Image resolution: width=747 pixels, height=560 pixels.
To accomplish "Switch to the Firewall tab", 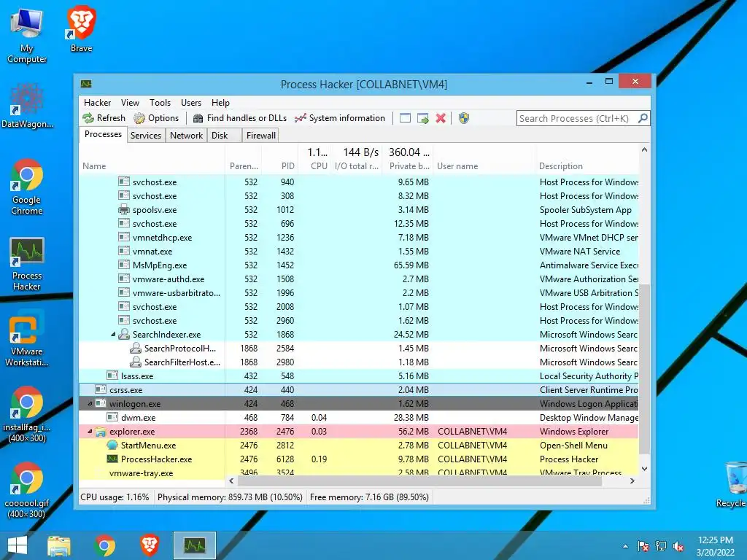I will 260,135.
